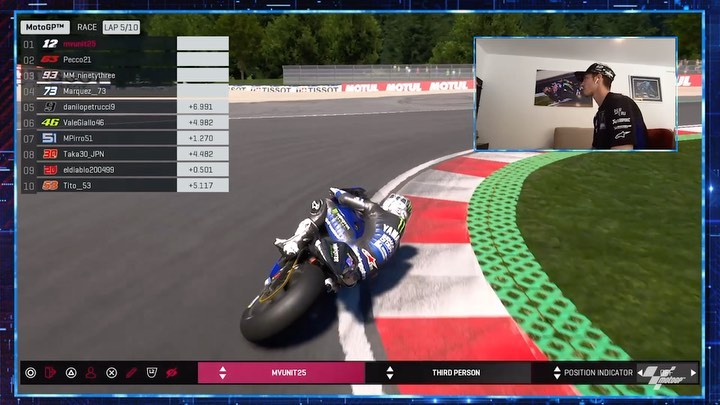Click position number 01 in the standings
The height and width of the screenshot is (405, 720).
(x=28, y=44)
